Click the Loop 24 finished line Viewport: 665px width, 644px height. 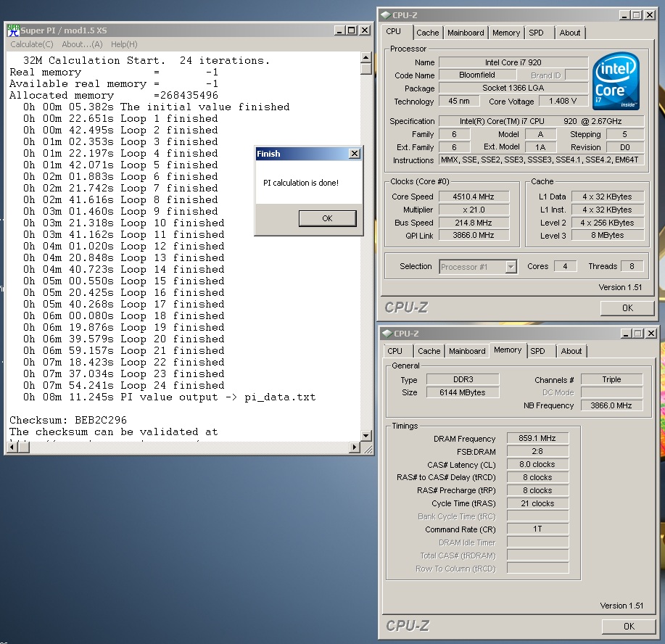124,386
